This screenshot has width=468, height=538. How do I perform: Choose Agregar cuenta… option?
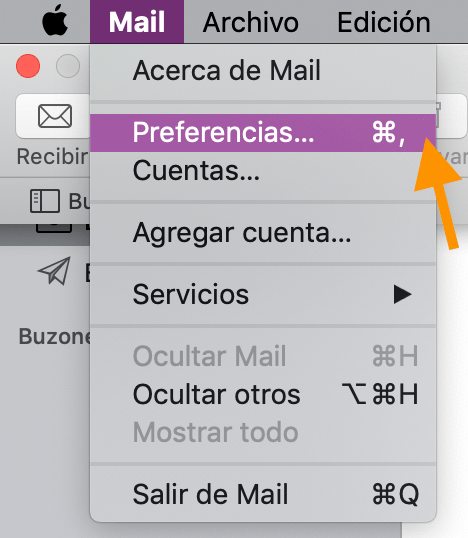[x=263, y=233]
